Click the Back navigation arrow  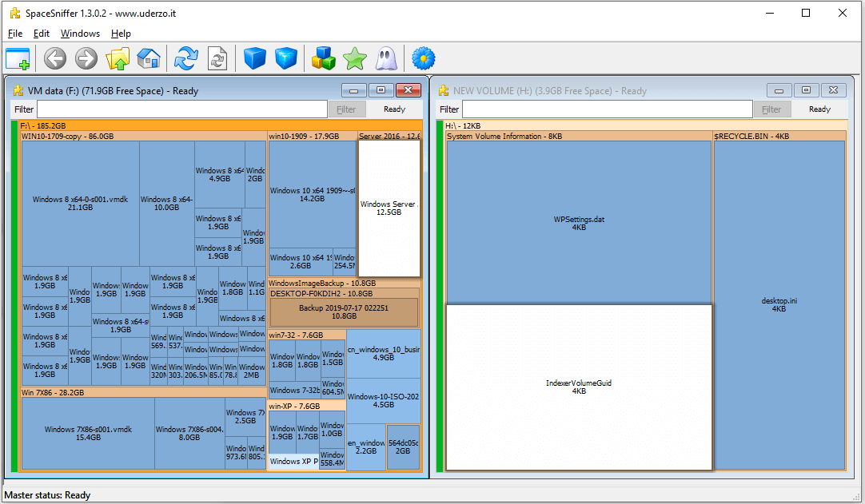point(54,58)
